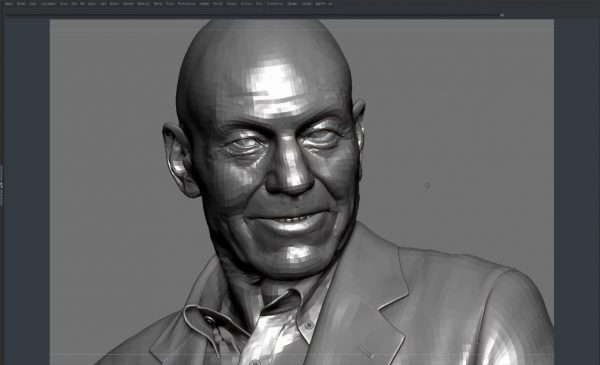Open the Stroke menu
Screen dimensions: 600x365
(231, 4)
